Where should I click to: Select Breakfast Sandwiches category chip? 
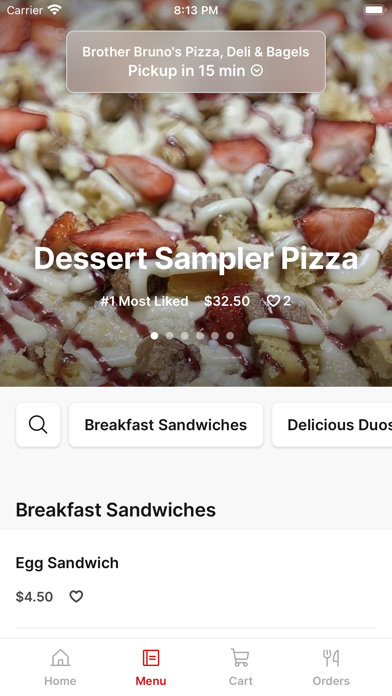(x=166, y=425)
